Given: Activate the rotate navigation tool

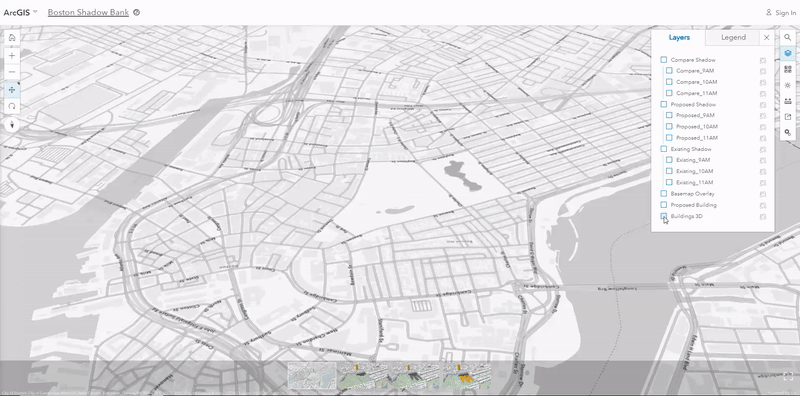Looking at the screenshot, I should (x=12, y=106).
